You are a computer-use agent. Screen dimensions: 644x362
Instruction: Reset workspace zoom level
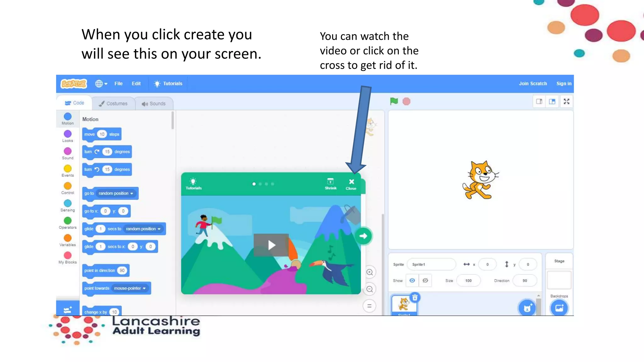(x=369, y=306)
